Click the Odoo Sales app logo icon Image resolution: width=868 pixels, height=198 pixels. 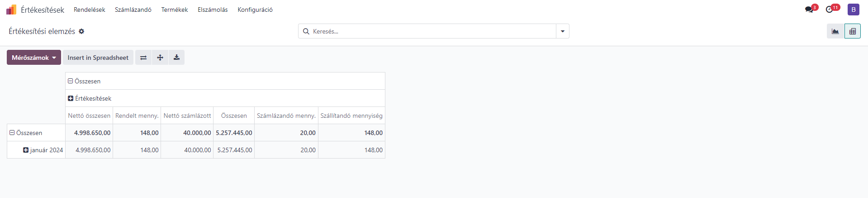coord(11,10)
